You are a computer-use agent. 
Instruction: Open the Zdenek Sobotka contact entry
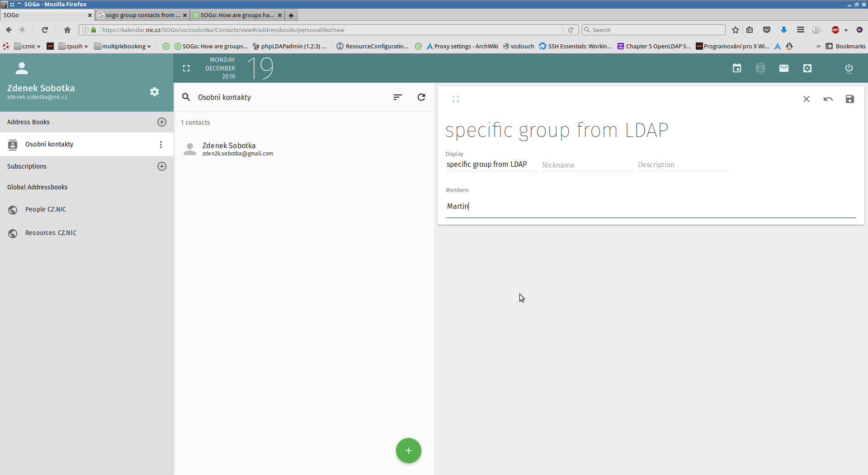(229, 149)
